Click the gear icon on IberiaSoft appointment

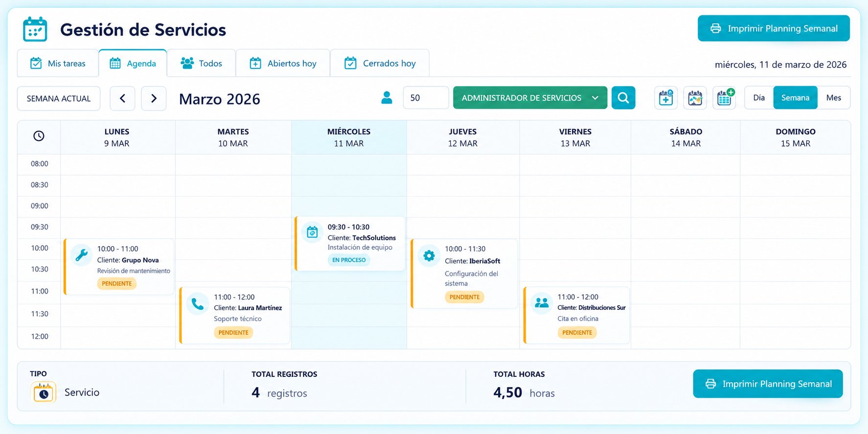429,255
